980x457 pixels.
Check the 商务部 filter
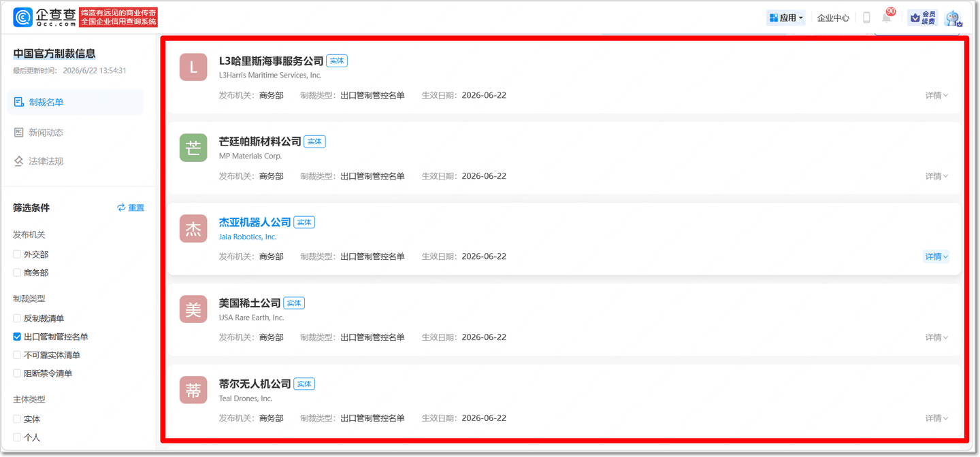pyautogui.click(x=17, y=273)
